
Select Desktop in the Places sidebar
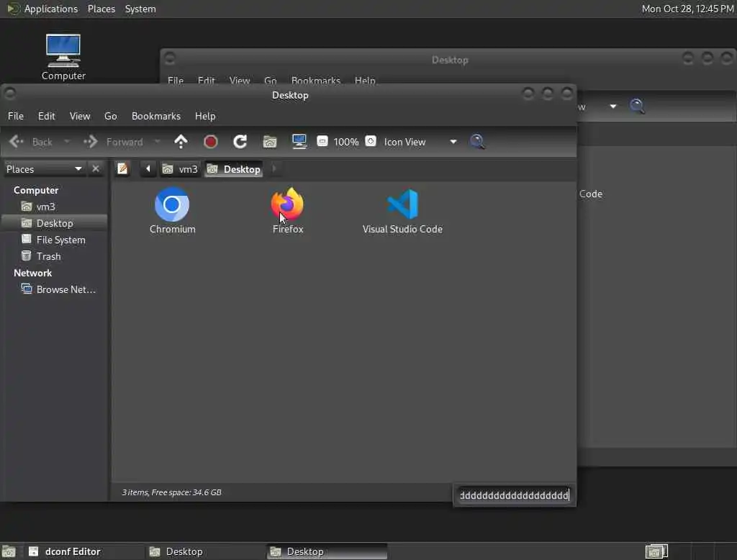coord(55,223)
